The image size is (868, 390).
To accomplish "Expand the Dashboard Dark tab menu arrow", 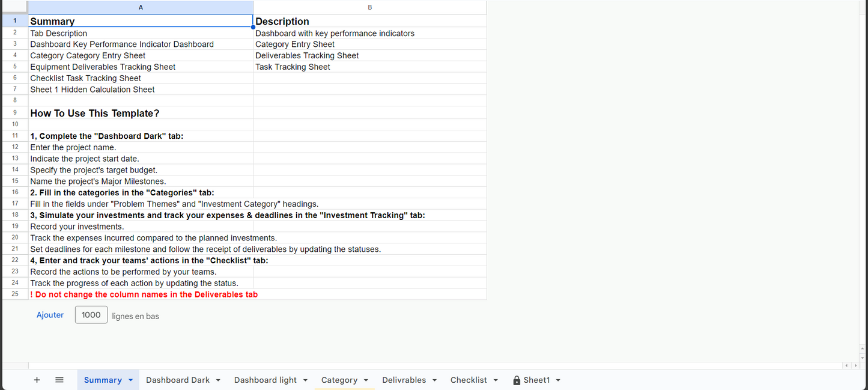I will pyautogui.click(x=218, y=380).
